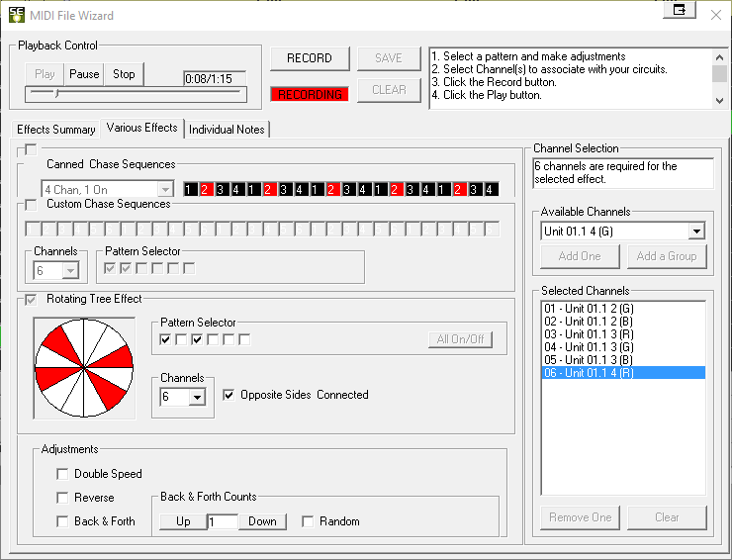
Task: Open the custom chase Channels dropdown
Action: click(70, 270)
